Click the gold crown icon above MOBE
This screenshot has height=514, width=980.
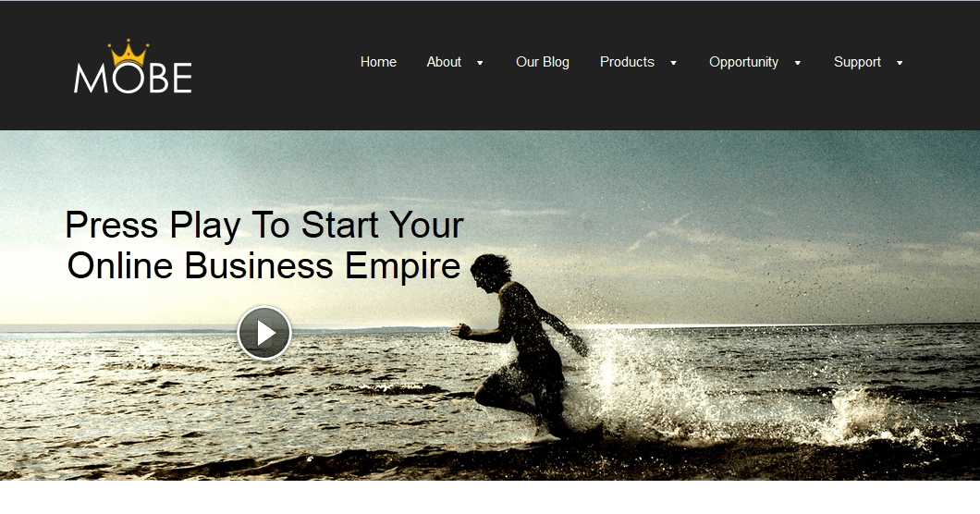(x=129, y=53)
